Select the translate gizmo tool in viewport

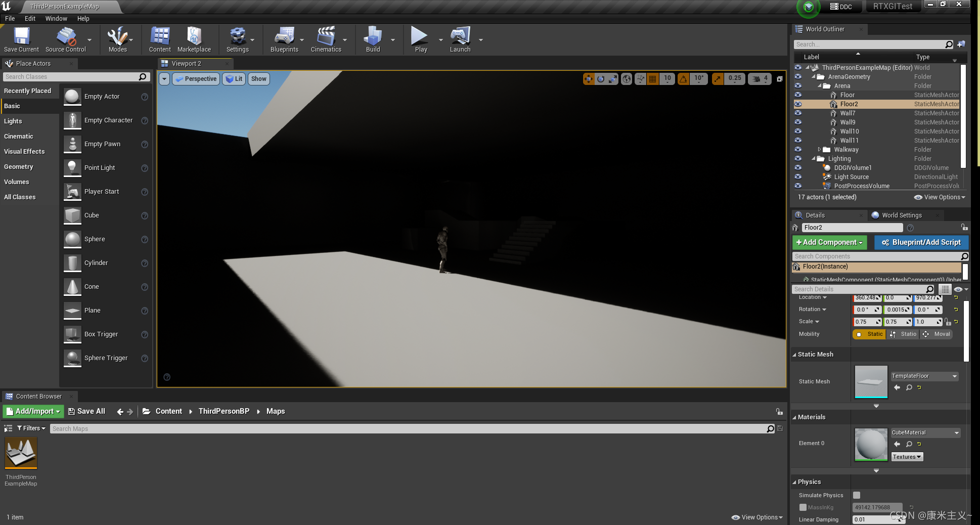[588, 79]
